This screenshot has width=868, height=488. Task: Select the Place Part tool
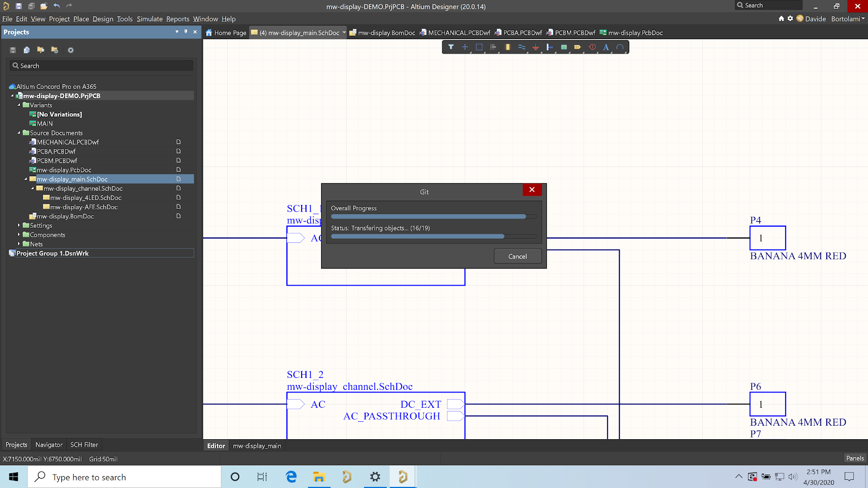[507, 47]
